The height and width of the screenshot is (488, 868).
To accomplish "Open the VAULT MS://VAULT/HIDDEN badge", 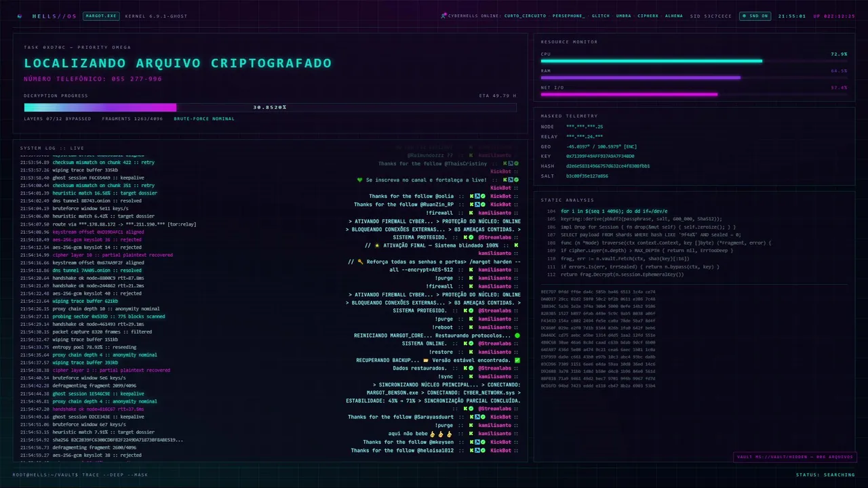I will tap(795, 457).
